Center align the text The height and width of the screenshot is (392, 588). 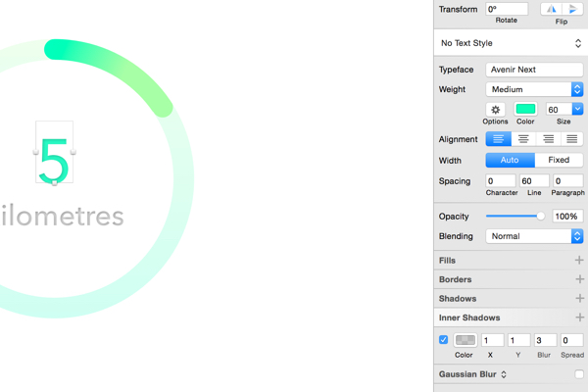coord(523,139)
